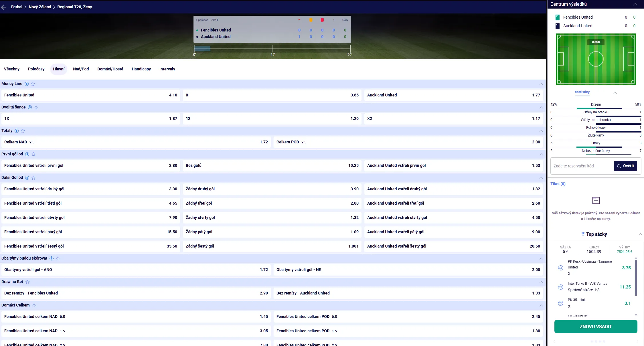Viewport: 644px width, 346px height.
Task: Favorite the Draw no Bet market
Action: [x=27, y=282]
